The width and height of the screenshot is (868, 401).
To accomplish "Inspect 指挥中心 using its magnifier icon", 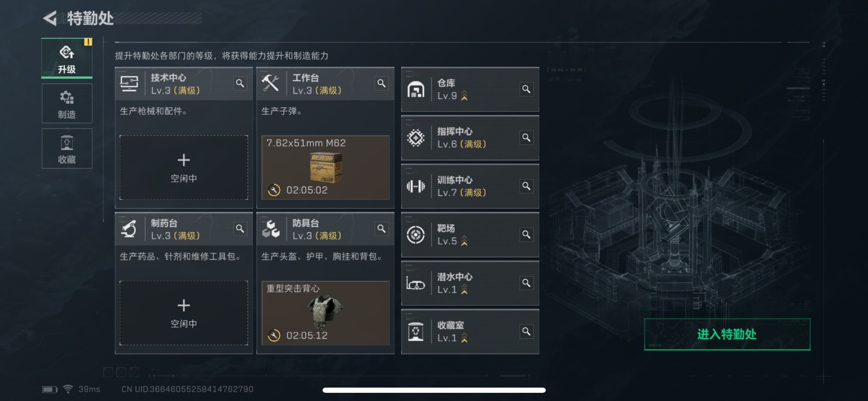I will [x=526, y=137].
